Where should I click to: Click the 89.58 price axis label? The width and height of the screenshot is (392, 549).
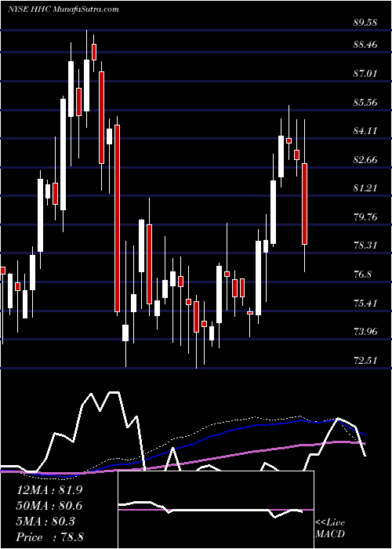click(x=365, y=23)
